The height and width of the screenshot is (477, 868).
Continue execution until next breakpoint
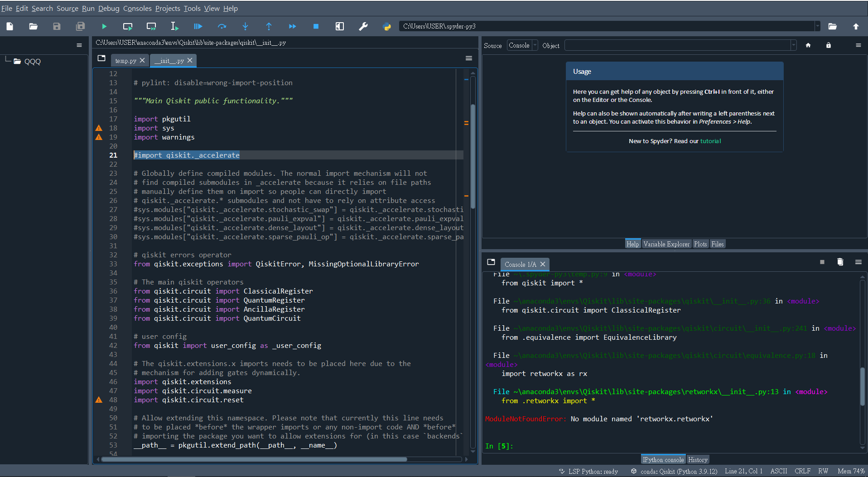point(292,26)
